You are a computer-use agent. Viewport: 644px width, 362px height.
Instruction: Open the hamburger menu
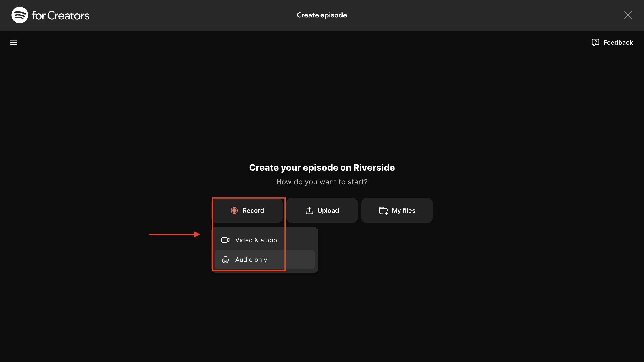pos(13,42)
